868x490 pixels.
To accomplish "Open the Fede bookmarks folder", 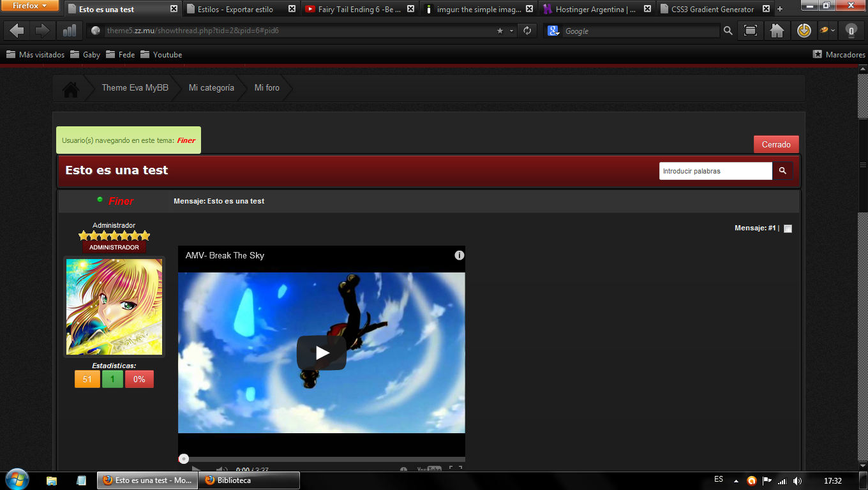I will pyautogui.click(x=120, y=55).
